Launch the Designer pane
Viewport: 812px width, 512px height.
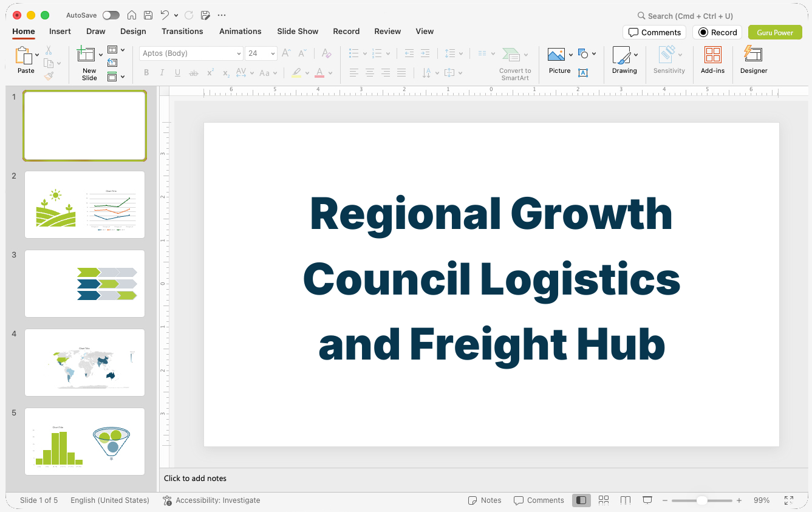coord(754,60)
